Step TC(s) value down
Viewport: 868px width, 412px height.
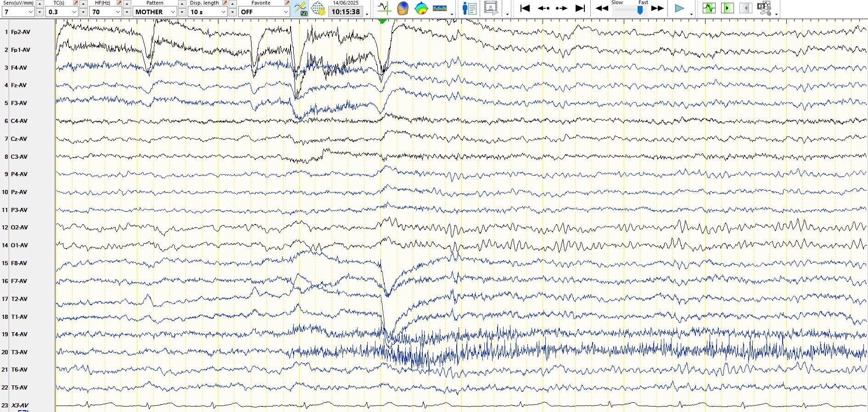tap(84, 12)
